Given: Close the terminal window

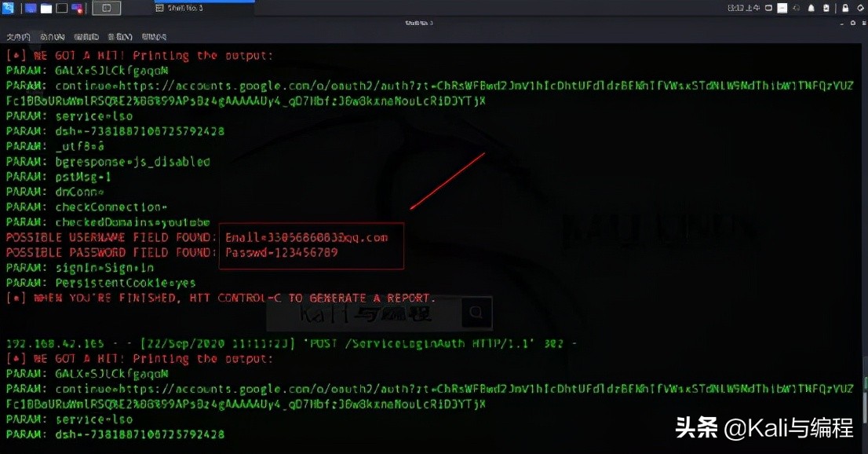Looking at the screenshot, I should pyautogui.click(x=863, y=23).
